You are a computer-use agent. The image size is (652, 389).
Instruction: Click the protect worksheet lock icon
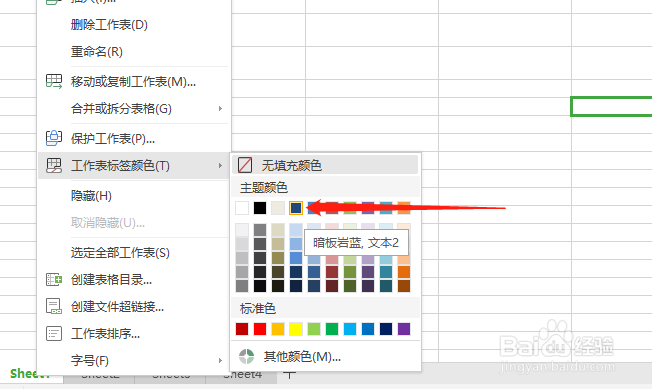[54, 138]
